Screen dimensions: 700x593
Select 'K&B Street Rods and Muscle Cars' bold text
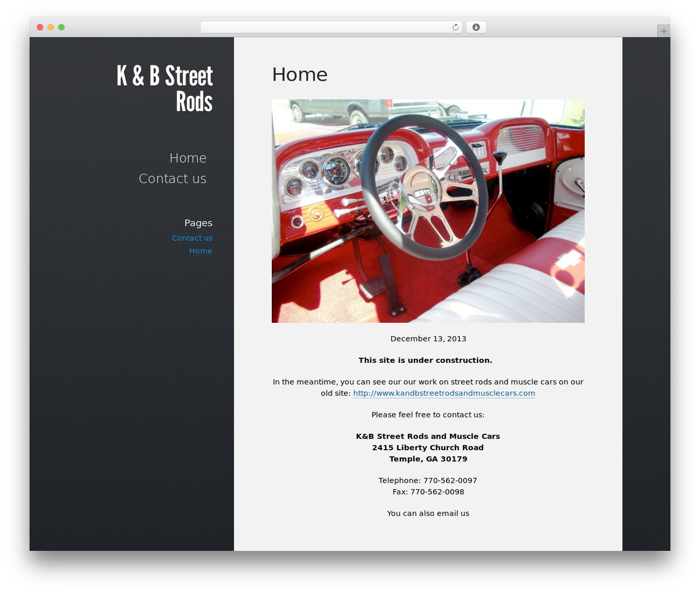pyautogui.click(x=428, y=437)
